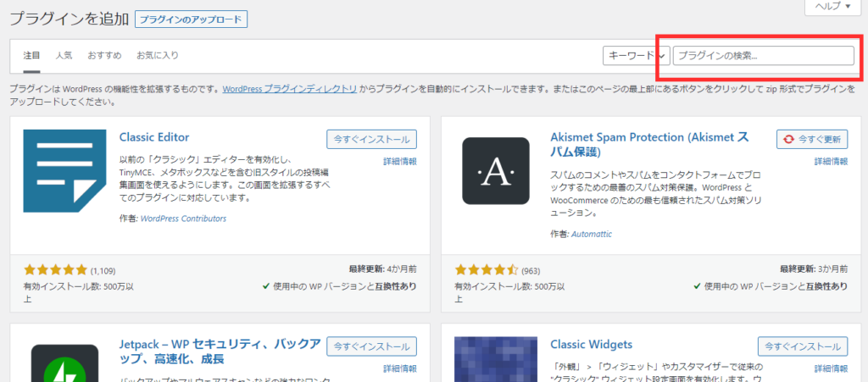Focus the プラグインの検索 search field

764,55
